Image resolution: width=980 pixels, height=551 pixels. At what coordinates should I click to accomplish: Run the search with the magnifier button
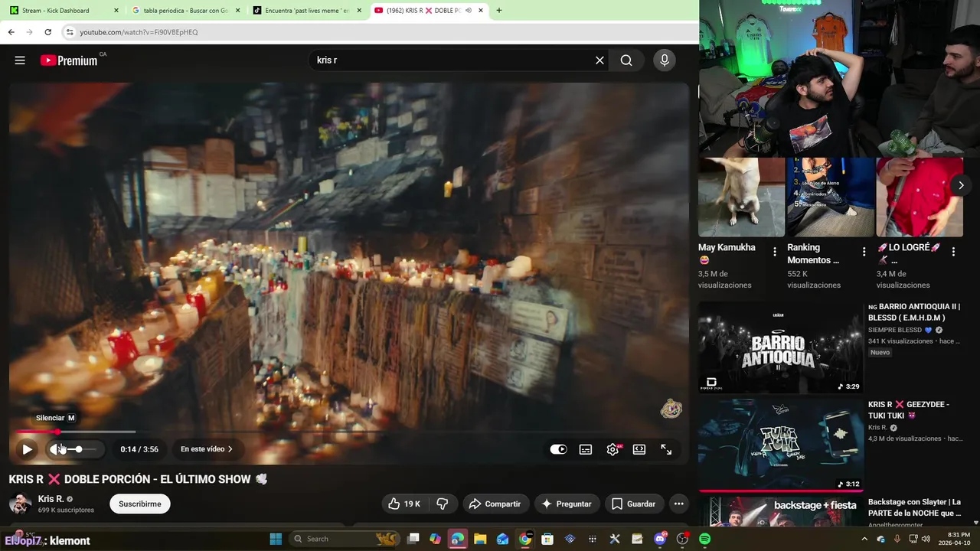(626, 60)
